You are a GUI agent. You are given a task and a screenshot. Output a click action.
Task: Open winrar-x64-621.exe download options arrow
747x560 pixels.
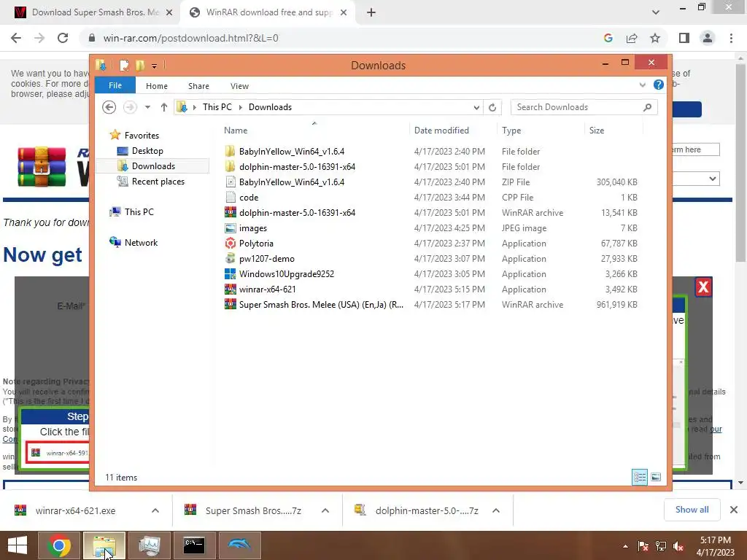tap(155, 510)
